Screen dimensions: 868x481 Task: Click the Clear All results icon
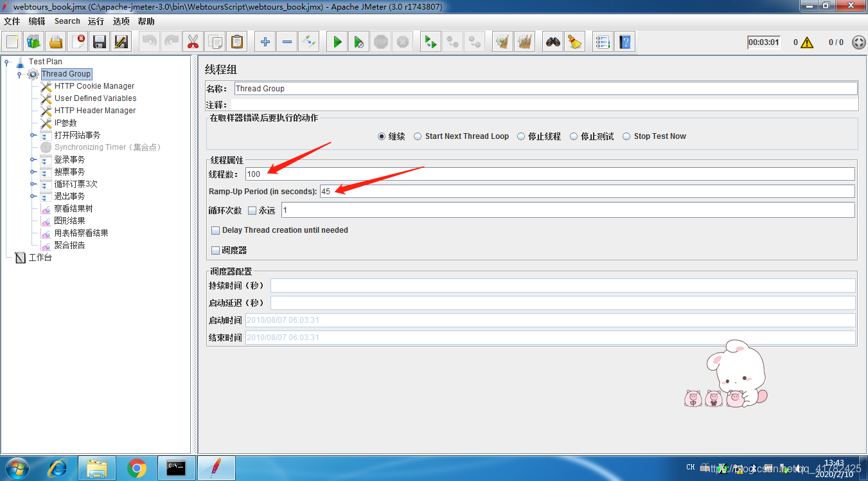(x=525, y=42)
